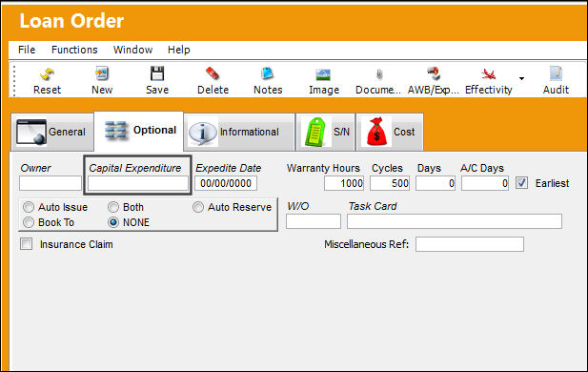Click the Expedite Date label
This screenshot has height=372, width=588.
228,168
